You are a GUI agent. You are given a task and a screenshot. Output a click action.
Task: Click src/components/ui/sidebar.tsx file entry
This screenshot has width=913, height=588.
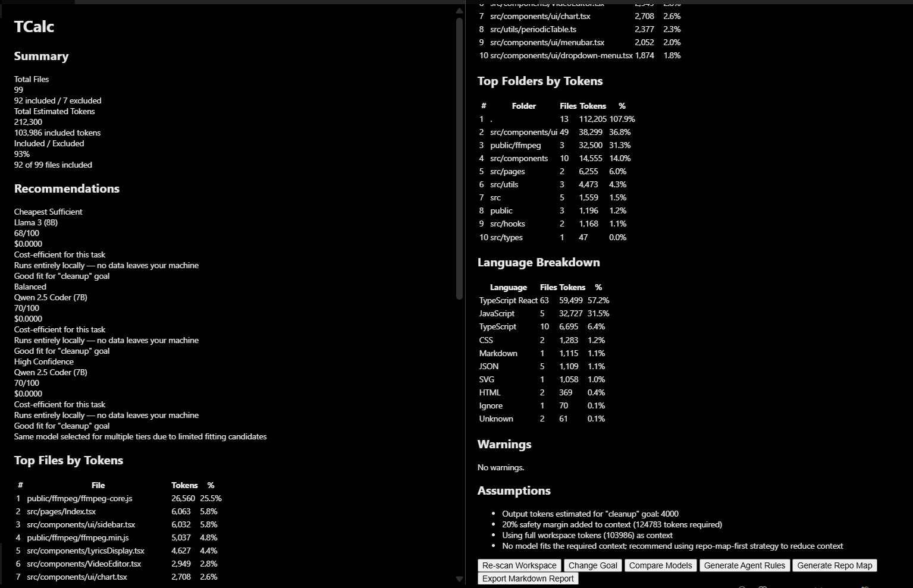click(120, 524)
